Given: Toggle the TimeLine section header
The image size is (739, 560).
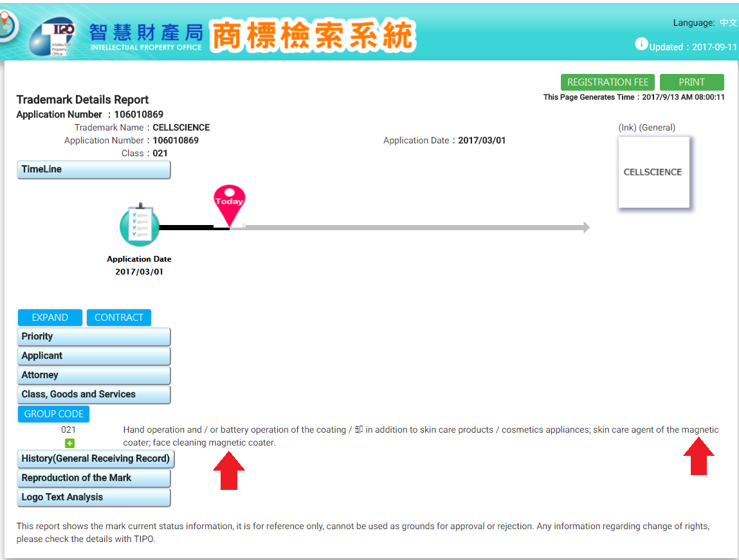Looking at the screenshot, I should (94, 170).
